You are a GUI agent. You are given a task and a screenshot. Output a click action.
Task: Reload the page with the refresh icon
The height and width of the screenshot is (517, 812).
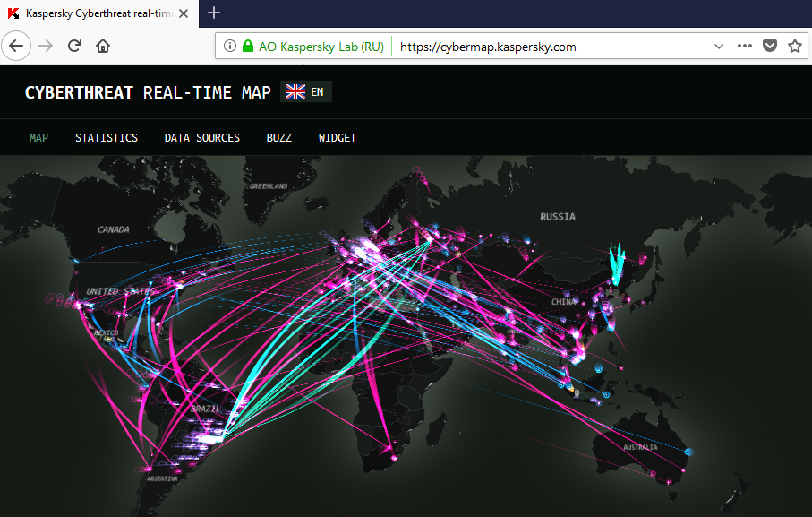(75, 46)
